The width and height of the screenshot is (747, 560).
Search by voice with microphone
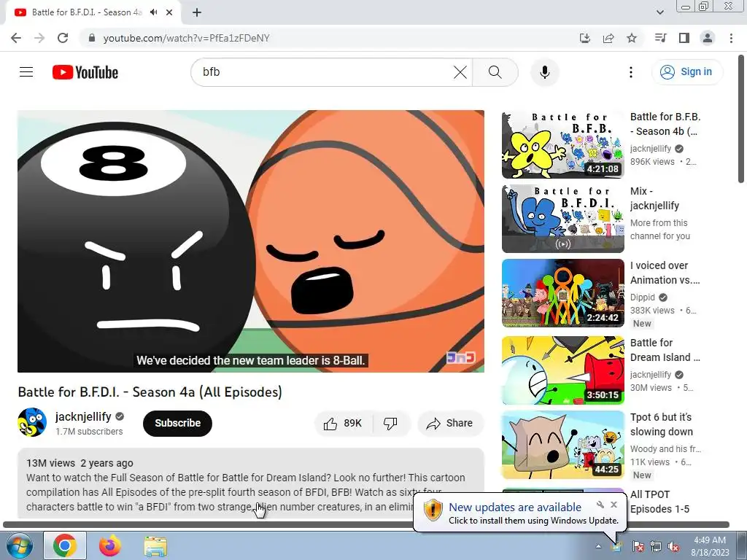pyautogui.click(x=545, y=72)
